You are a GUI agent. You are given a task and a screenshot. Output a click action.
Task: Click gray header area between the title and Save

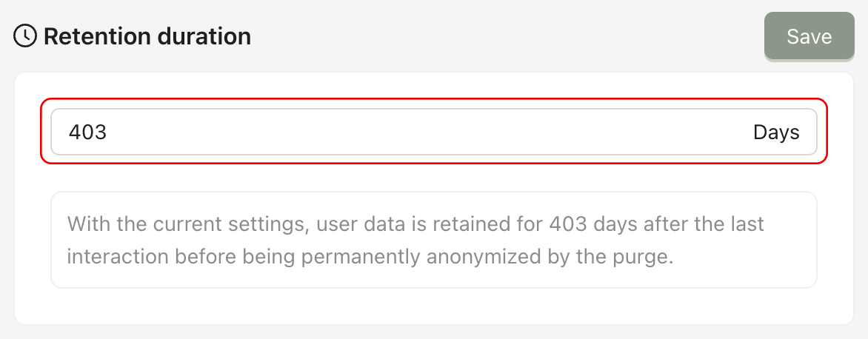(504, 36)
